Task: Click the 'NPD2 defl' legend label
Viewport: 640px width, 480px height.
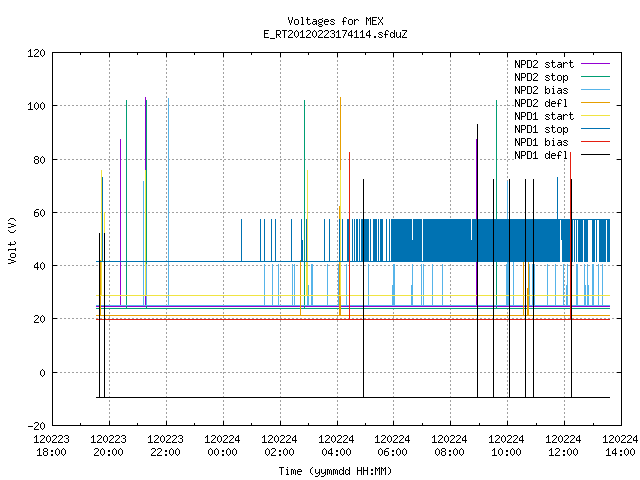Action: coord(541,103)
